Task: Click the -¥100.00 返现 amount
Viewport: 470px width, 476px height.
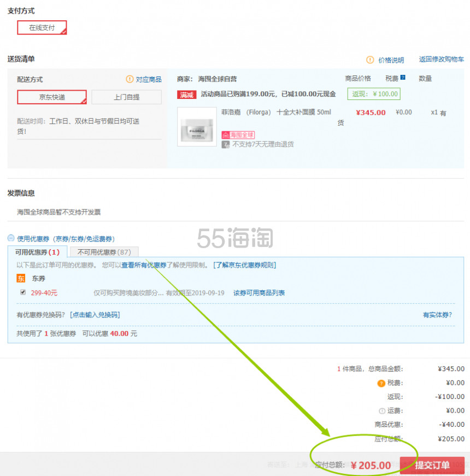Action: (x=449, y=397)
